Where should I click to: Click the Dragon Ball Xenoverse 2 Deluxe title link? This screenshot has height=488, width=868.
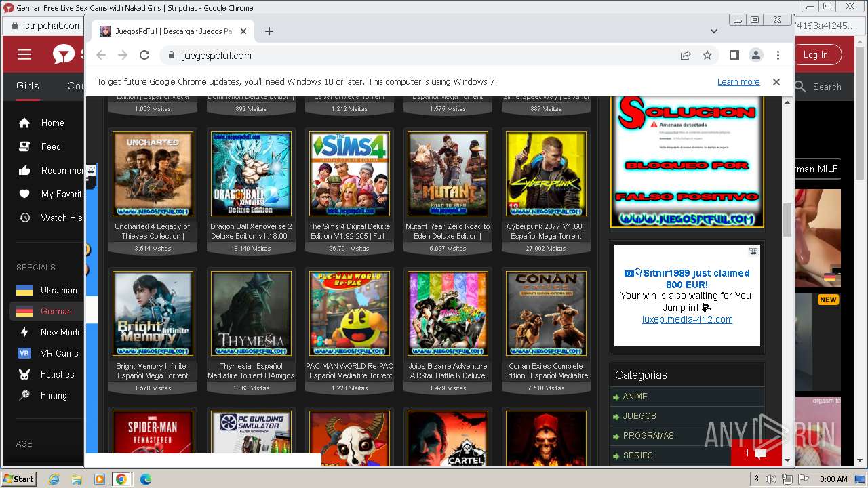click(251, 231)
